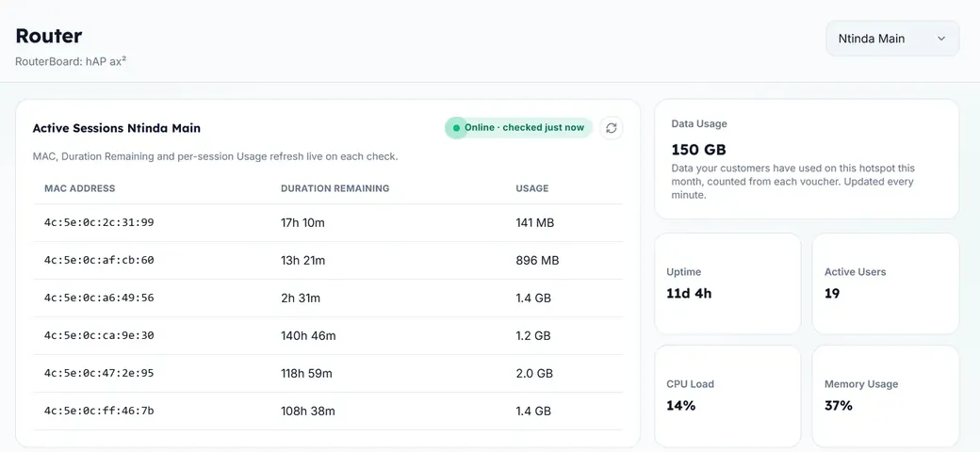Click the Memory Usage 37% card
980x452 pixels.
[885, 395]
